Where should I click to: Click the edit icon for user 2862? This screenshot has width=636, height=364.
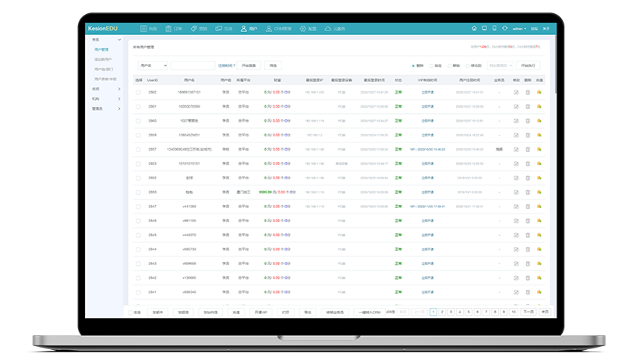click(516, 92)
